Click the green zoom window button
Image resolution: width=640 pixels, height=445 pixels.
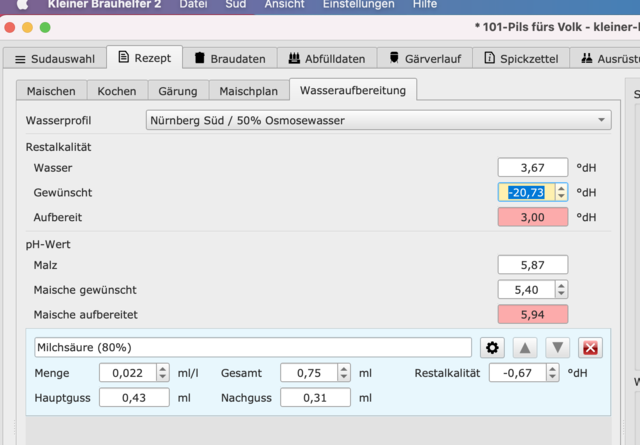(45, 27)
